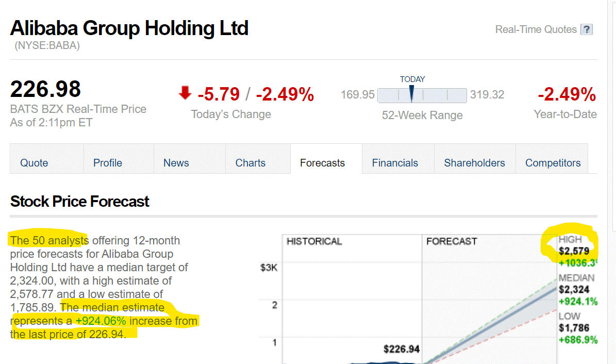Switch to the Competitors tab

click(x=553, y=163)
